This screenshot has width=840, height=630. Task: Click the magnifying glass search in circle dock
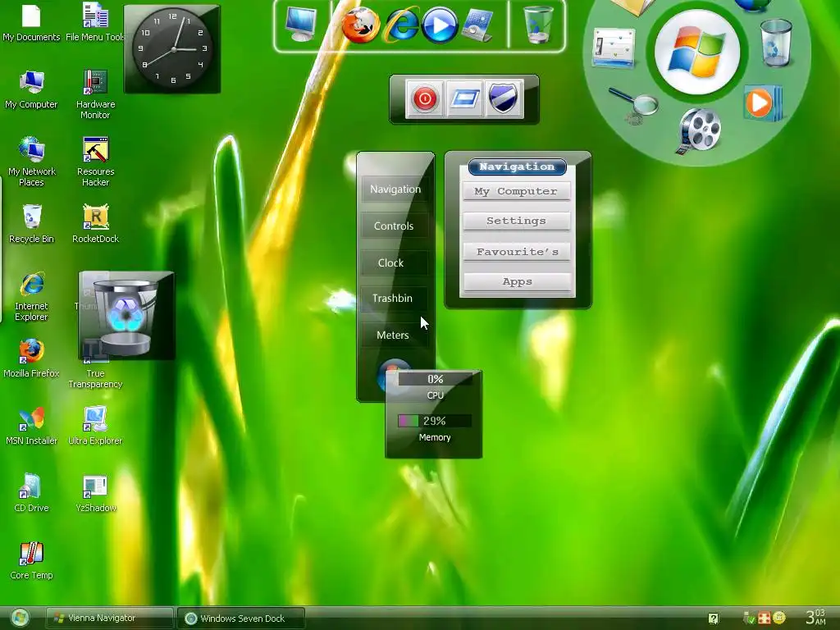(633, 106)
